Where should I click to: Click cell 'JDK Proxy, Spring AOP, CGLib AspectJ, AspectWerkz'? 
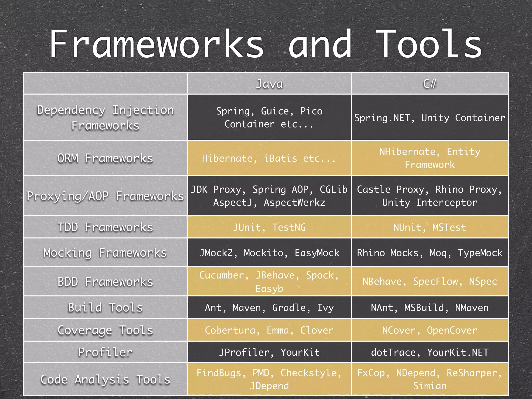click(x=269, y=196)
